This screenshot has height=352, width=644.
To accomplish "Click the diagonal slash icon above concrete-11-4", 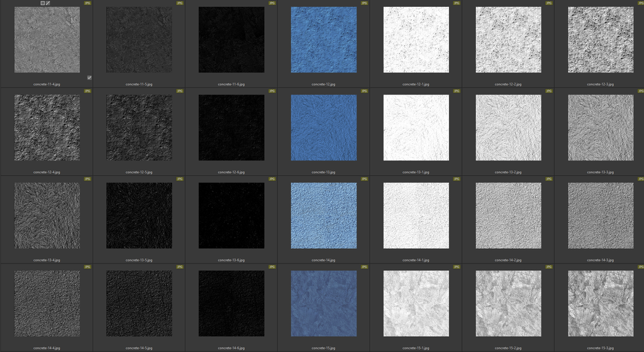I will point(48,3).
